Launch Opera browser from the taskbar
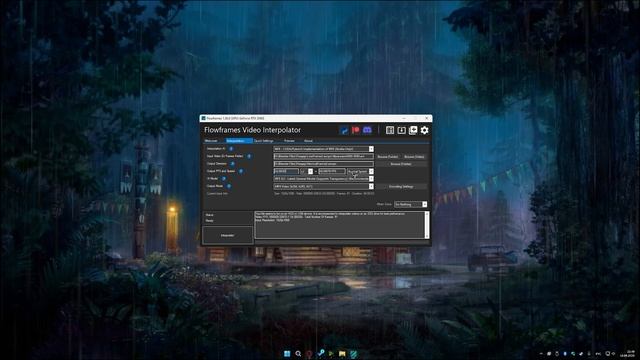Screen dimensions: 640x360 [309, 353]
